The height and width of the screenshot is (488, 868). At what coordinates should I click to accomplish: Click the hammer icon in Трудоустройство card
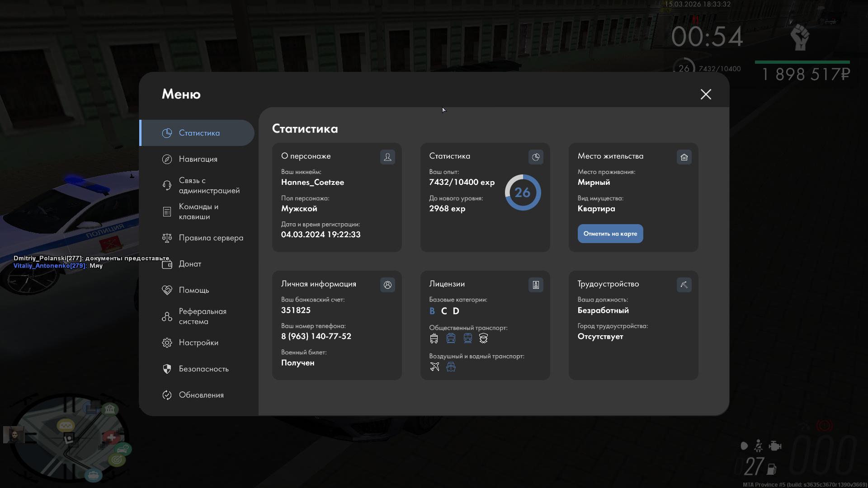684,285
